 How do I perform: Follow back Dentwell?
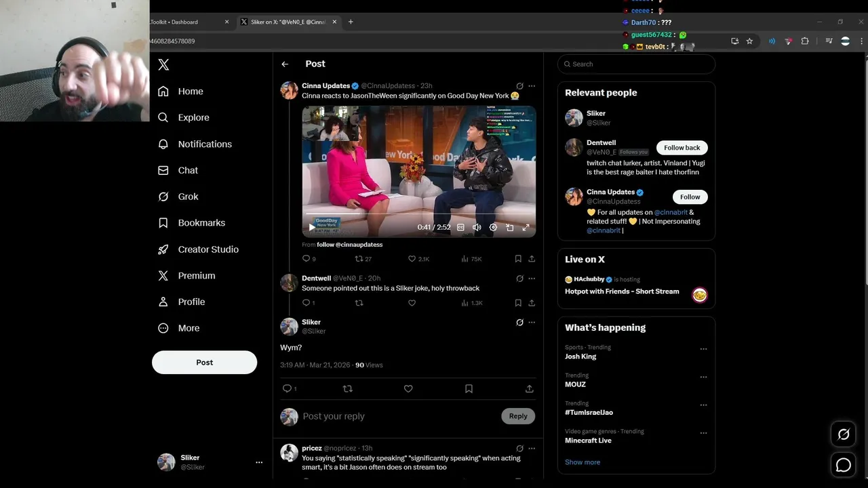click(x=682, y=148)
